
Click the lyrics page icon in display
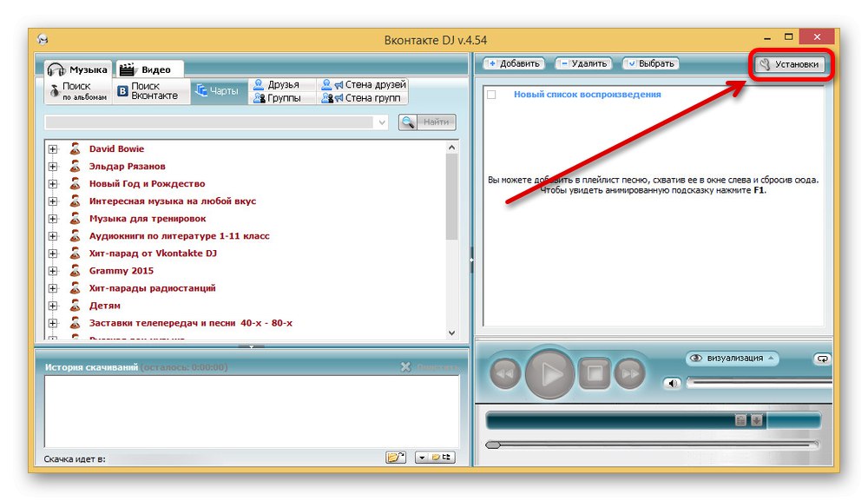[x=740, y=420]
